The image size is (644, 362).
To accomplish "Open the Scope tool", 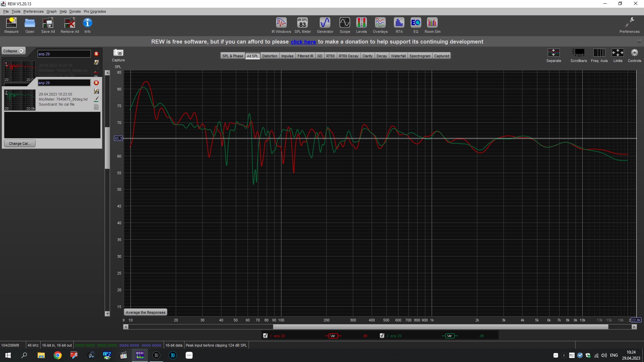I will [345, 25].
